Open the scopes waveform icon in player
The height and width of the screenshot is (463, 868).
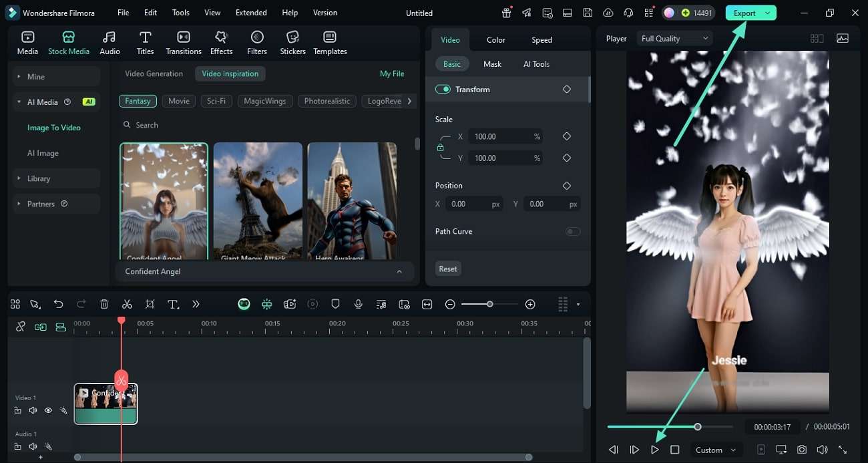(843, 38)
